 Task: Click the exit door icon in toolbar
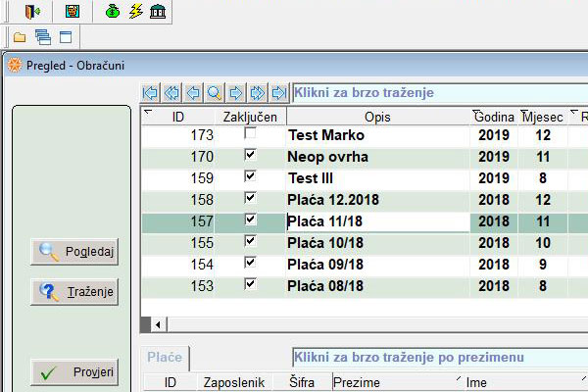point(33,12)
